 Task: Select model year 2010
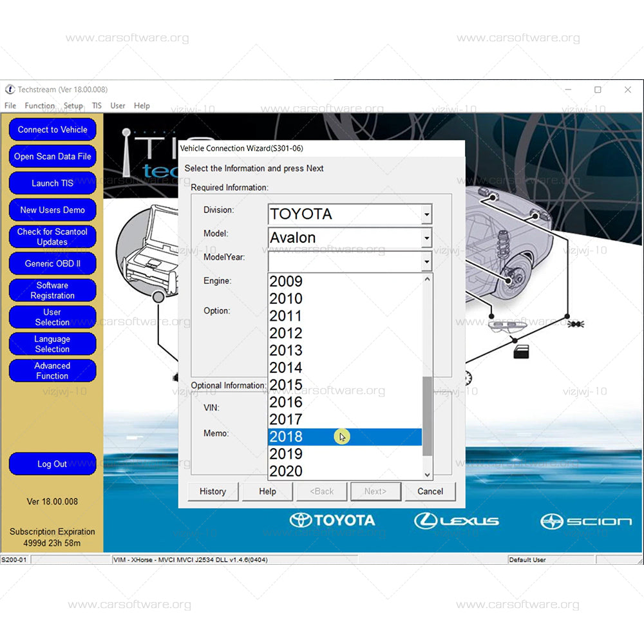tap(345, 299)
